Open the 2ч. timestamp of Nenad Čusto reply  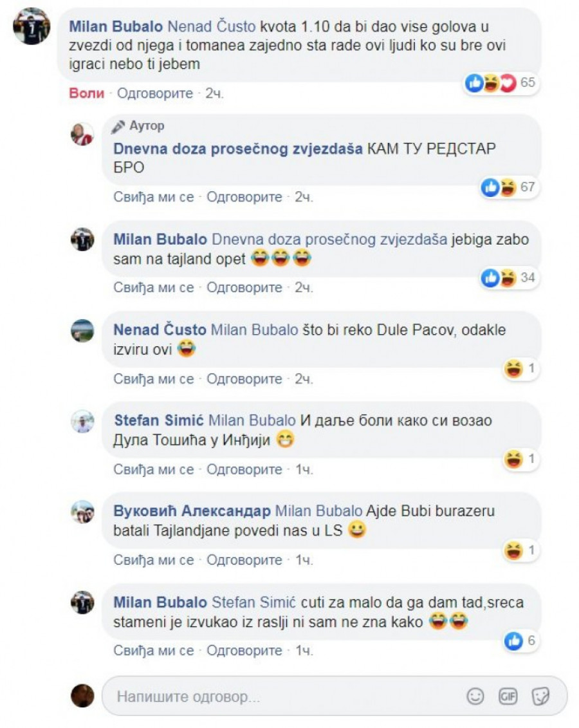click(x=304, y=379)
